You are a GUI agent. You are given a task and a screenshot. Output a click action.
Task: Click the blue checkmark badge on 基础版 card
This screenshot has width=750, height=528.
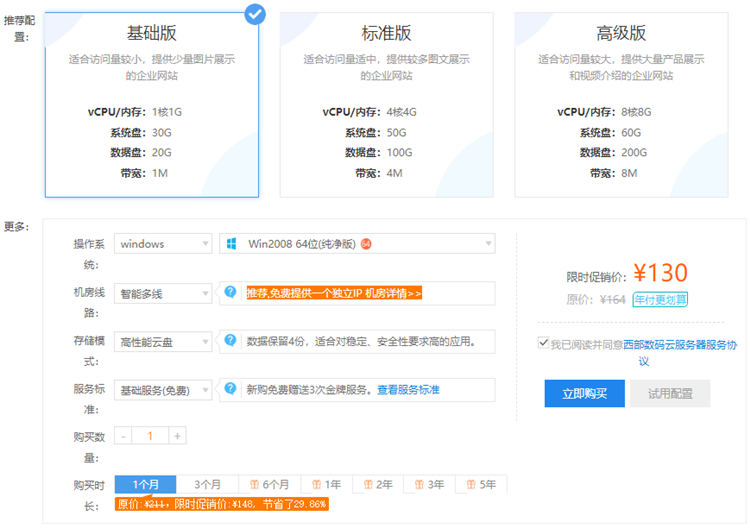(255, 14)
